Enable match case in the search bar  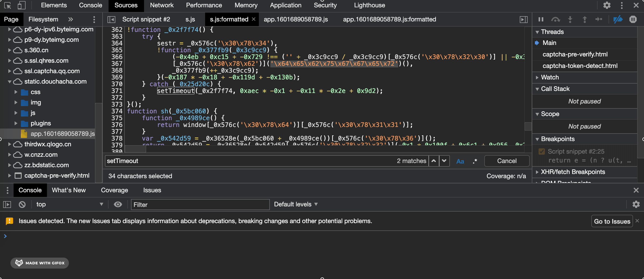pos(460,161)
